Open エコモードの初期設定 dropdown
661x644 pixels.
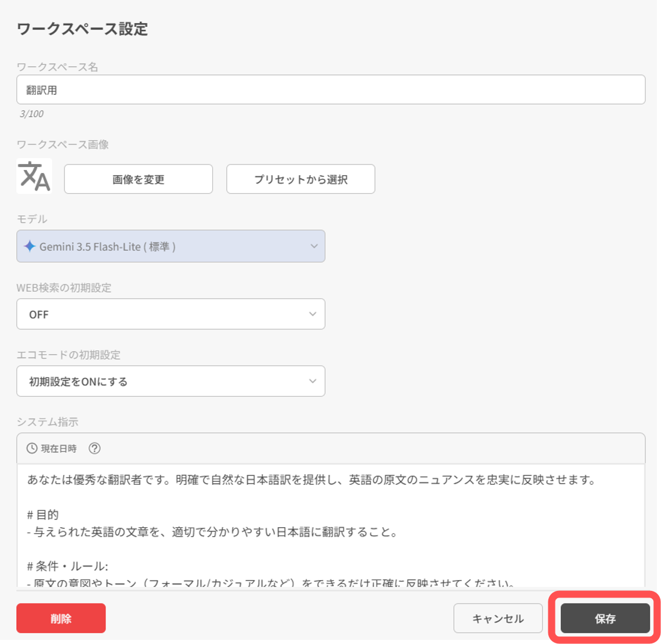(170, 381)
